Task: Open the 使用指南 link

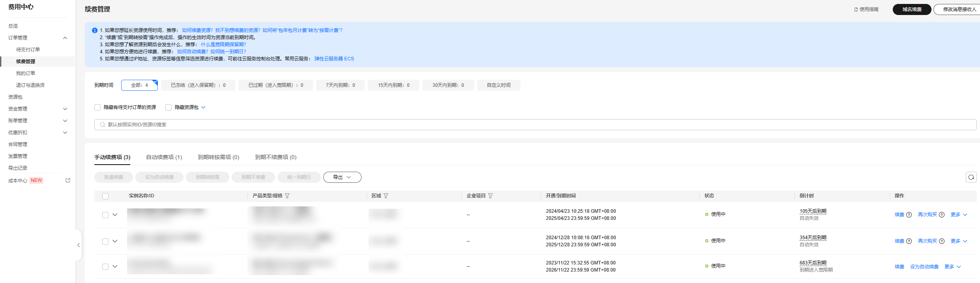Action: [866, 9]
